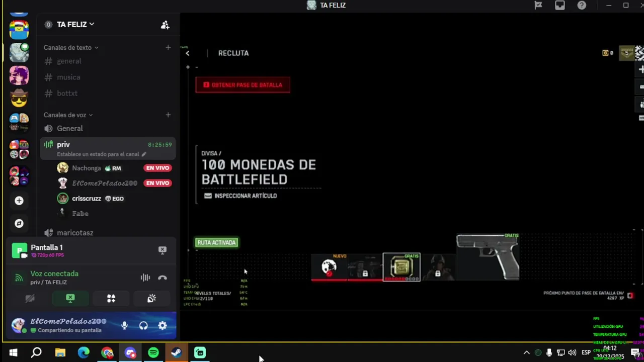This screenshot has height=362, width=644.
Task: Click the RECLUTA heading in the stream
Action: 233,53
